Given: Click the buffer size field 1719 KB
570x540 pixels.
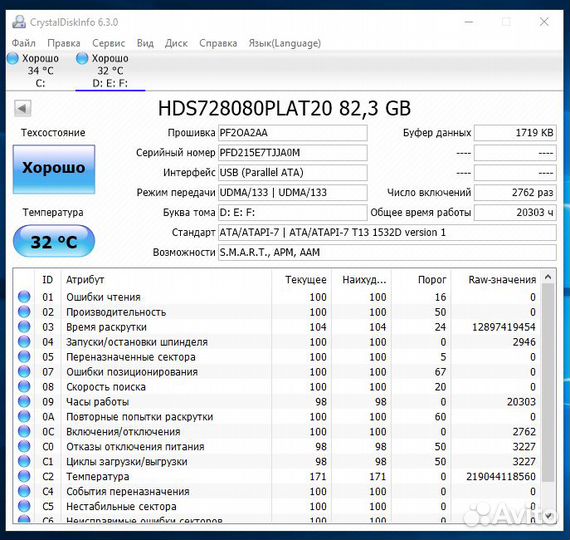Looking at the screenshot, I should [515, 133].
